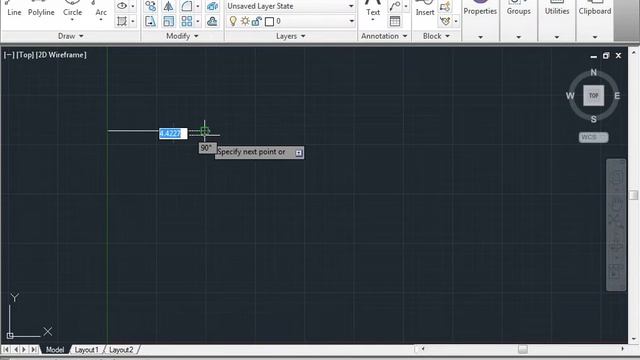Viewport: 640px width, 360px height.
Task: Expand the Annotation panel
Action: [384, 36]
